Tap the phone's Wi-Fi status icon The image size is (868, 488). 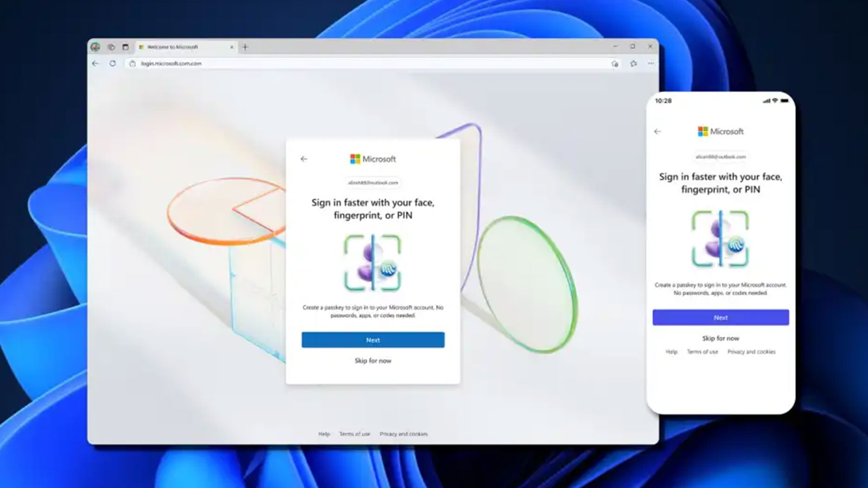[775, 101]
